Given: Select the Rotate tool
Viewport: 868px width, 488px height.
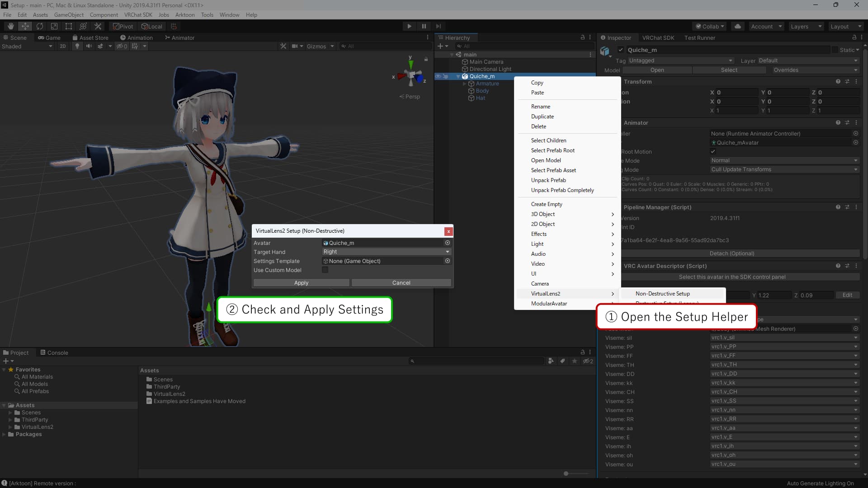Looking at the screenshot, I should (x=40, y=26).
